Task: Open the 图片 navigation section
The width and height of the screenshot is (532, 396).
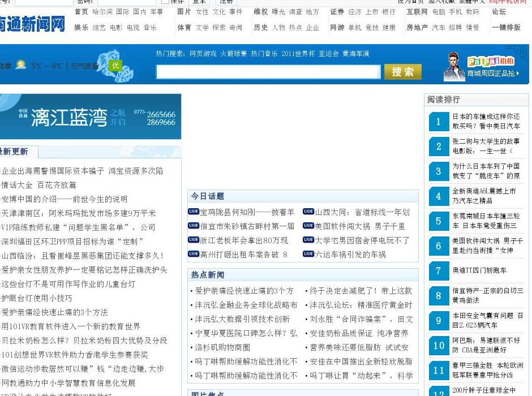Action: point(184,11)
